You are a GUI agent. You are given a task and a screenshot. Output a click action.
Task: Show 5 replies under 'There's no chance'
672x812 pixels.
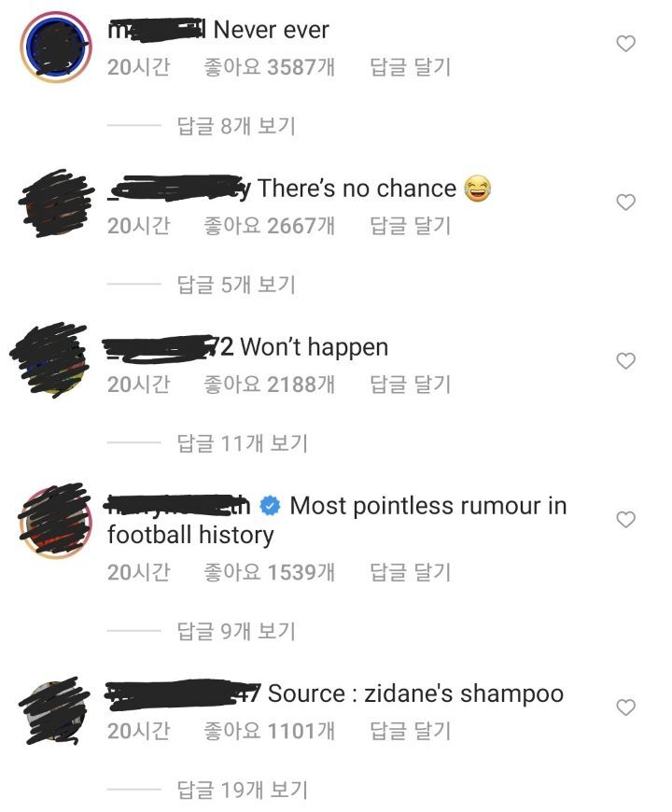pyautogui.click(x=236, y=285)
